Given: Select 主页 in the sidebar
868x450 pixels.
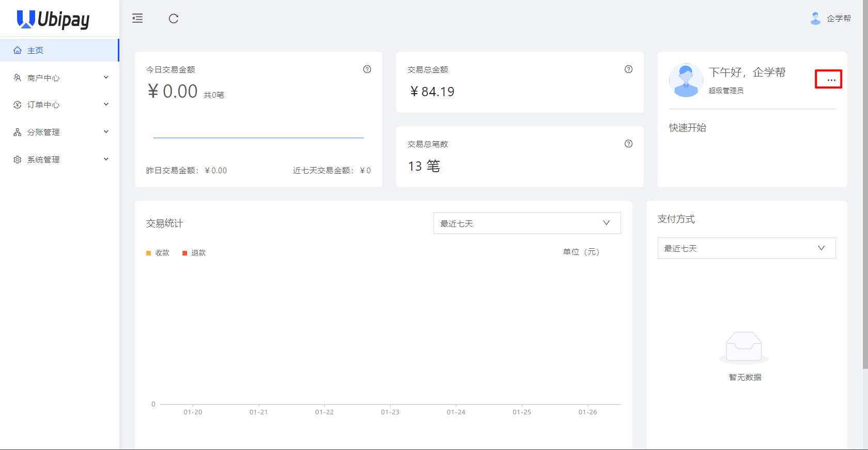Looking at the screenshot, I should 35,50.
